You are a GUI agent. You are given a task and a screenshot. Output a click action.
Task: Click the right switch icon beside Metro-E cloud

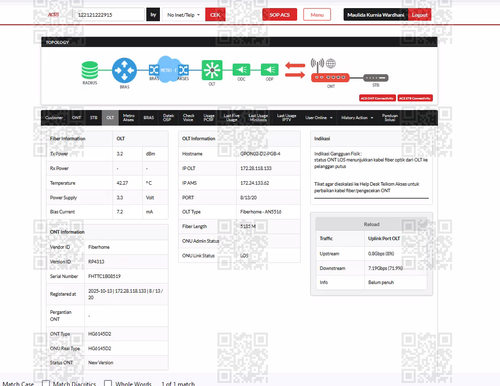184,70
